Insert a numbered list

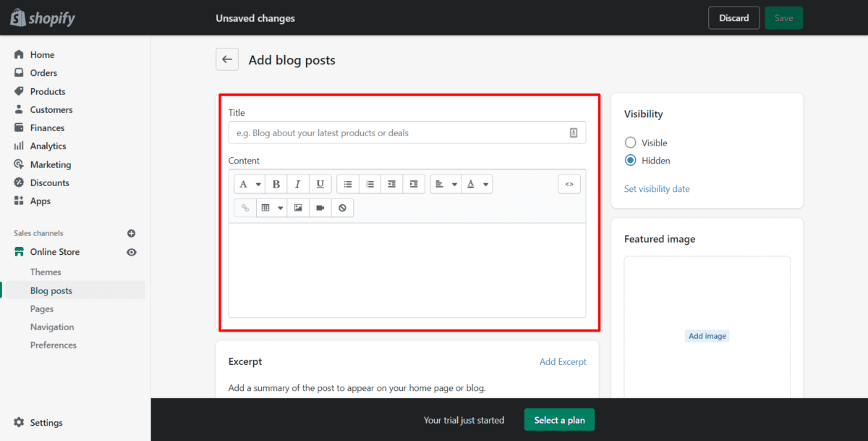(370, 185)
